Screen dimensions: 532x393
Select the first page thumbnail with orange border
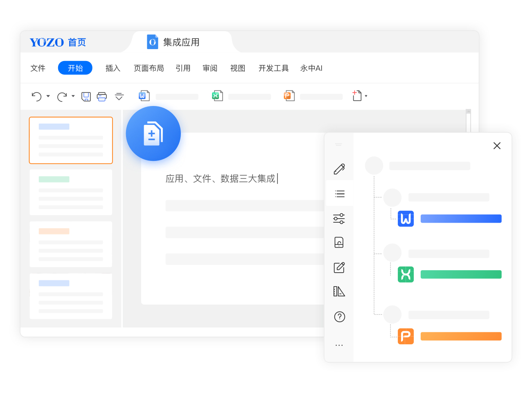71,140
